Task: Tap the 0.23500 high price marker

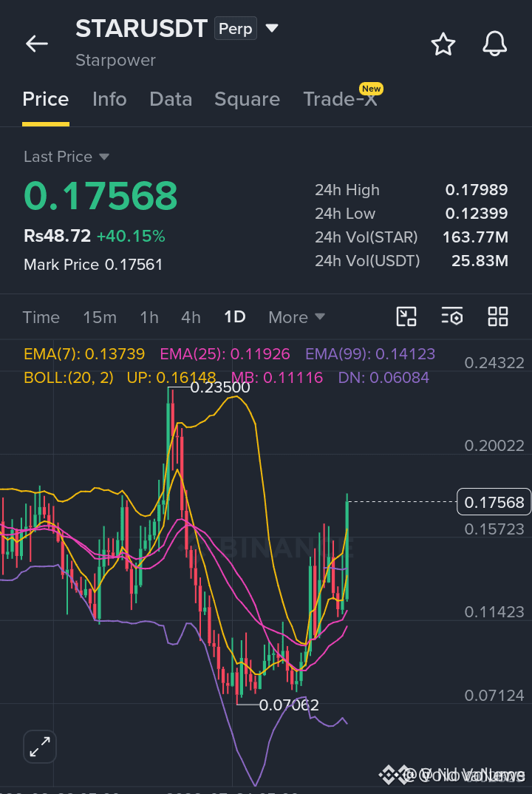Action: click(x=219, y=387)
